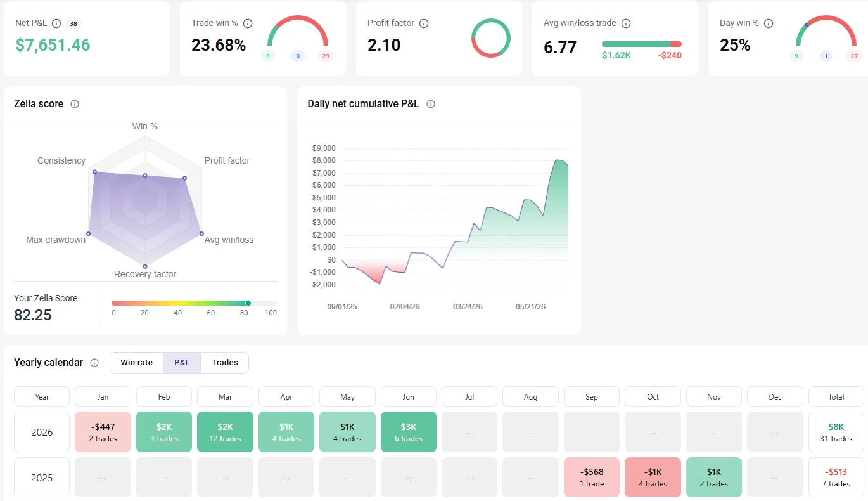Click the Dec column header
This screenshot has height=501, width=868.
(x=775, y=396)
